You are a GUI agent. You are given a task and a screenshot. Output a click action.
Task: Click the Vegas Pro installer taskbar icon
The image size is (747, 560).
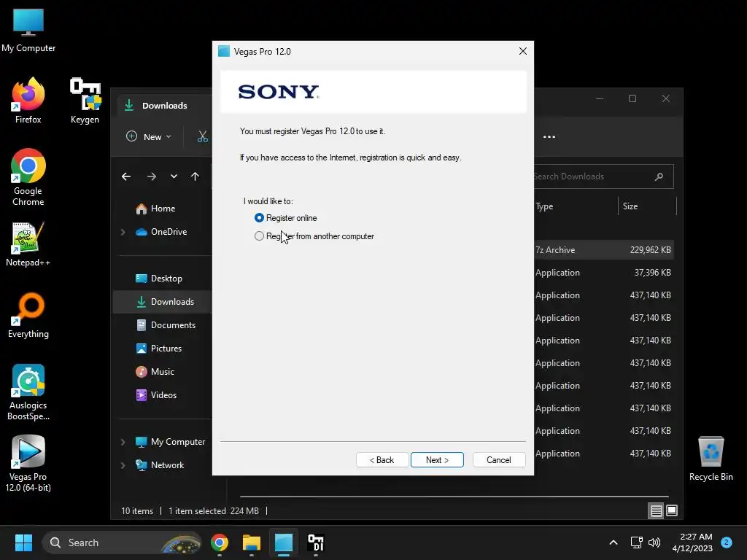coord(284,542)
